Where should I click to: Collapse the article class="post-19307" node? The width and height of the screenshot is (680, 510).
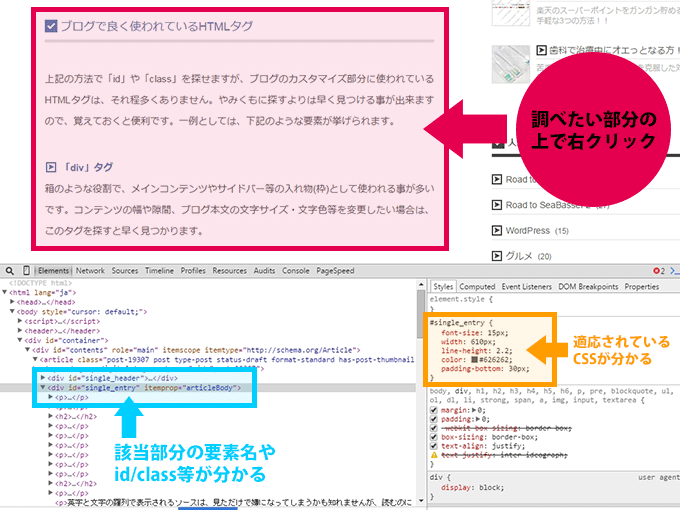click(x=35, y=359)
